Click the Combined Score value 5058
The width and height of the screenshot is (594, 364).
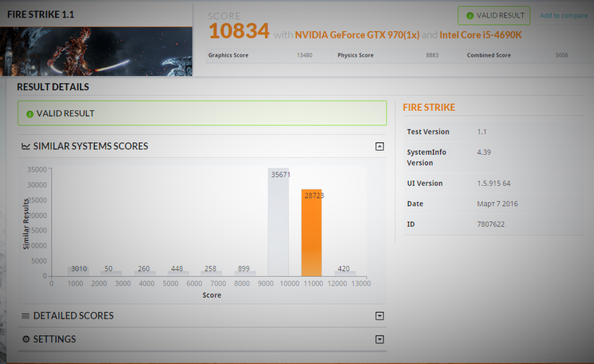coord(561,55)
